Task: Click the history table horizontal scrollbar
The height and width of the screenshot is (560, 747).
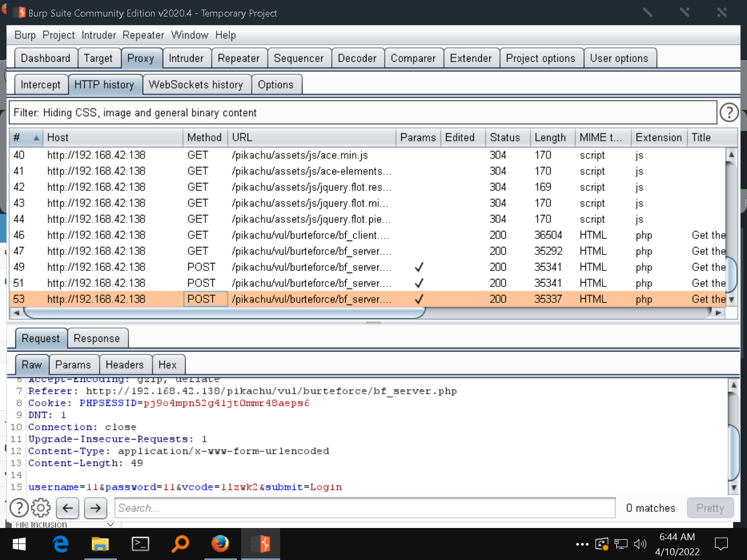Action: point(224,313)
